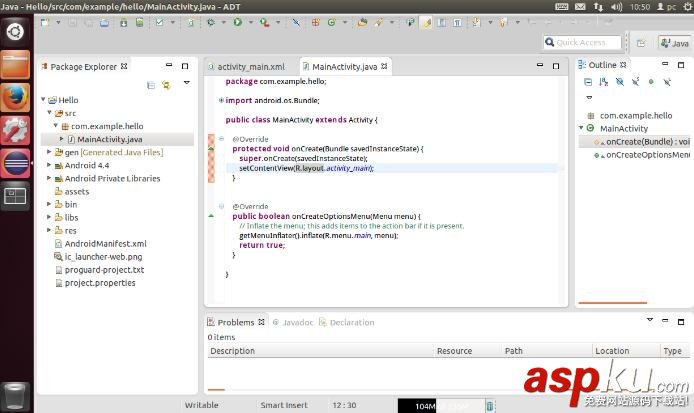Screen dimensions: 694x413
Task: Select the Package Explorer view tab
Action: coord(84,67)
